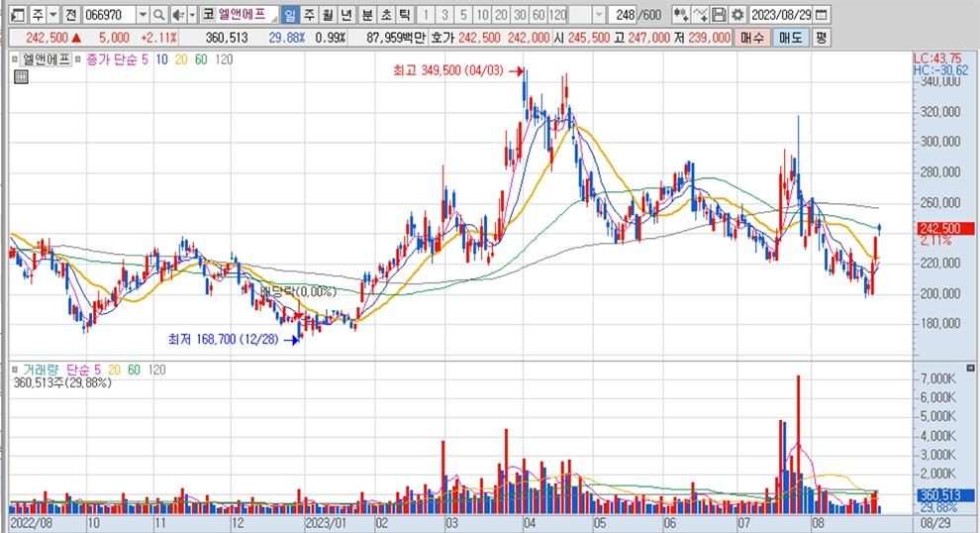Click the save chart floppy disk icon
The height and width of the screenshot is (533, 980).
pos(719,15)
